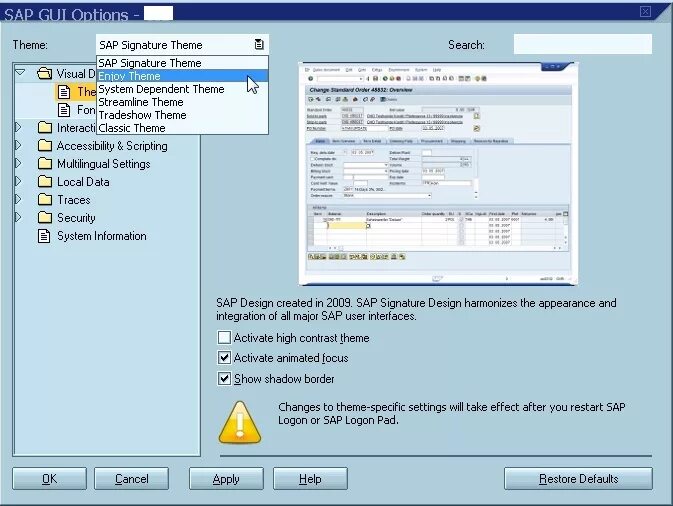Click Restore Defaults button

(x=579, y=479)
